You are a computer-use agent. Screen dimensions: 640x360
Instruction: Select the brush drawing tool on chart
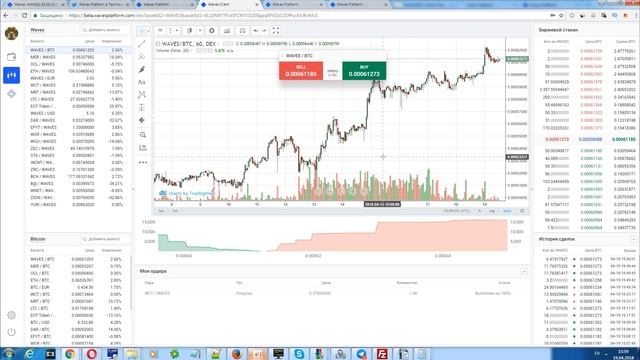tap(142, 69)
